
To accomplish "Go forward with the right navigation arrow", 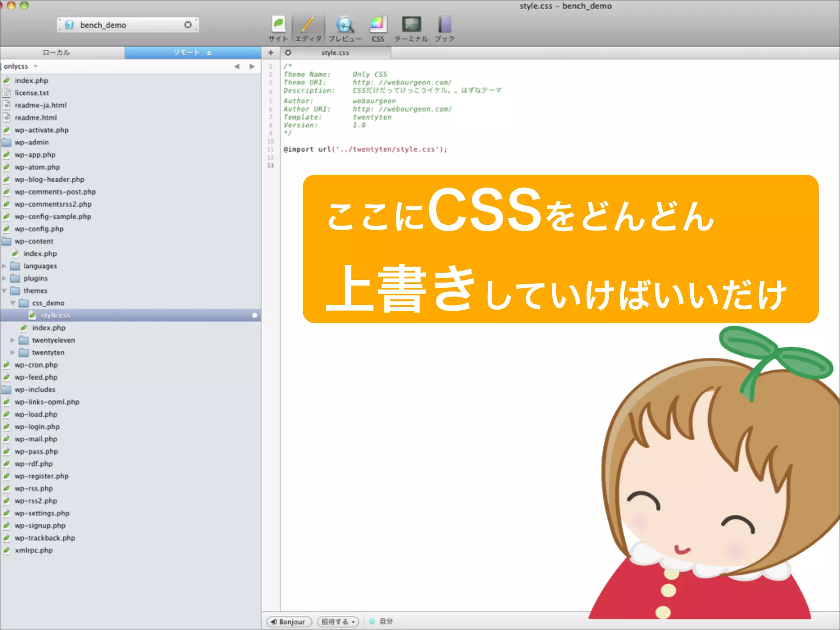I will [x=252, y=66].
